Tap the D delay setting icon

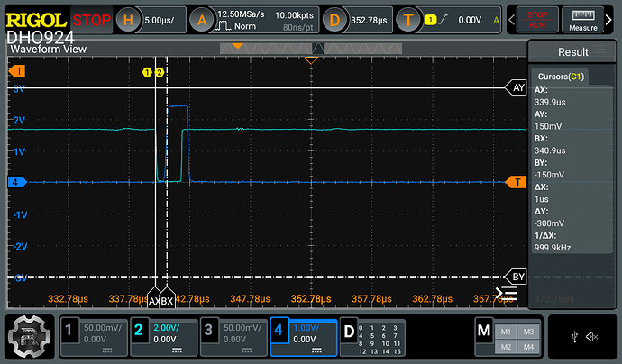pyautogui.click(x=334, y=19)
